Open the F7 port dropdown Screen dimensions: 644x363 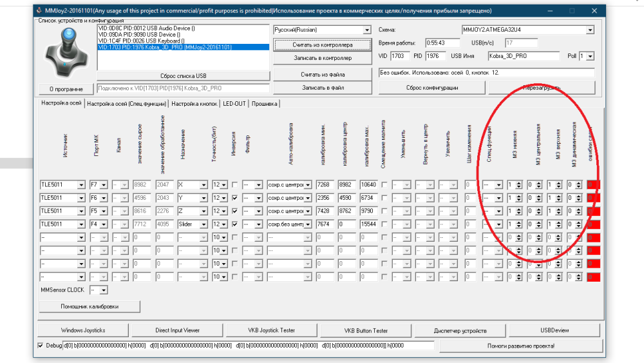click(x=104, y=185)
